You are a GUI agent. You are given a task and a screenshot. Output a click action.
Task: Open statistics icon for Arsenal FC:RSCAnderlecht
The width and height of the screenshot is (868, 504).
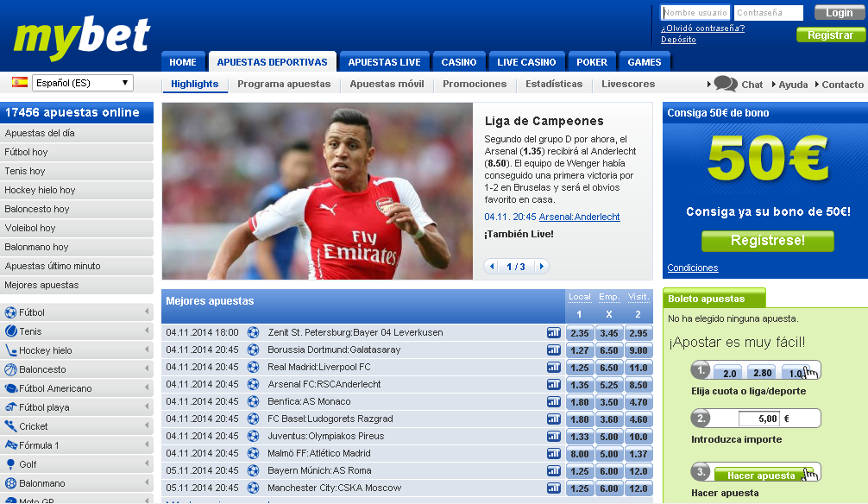554,384
